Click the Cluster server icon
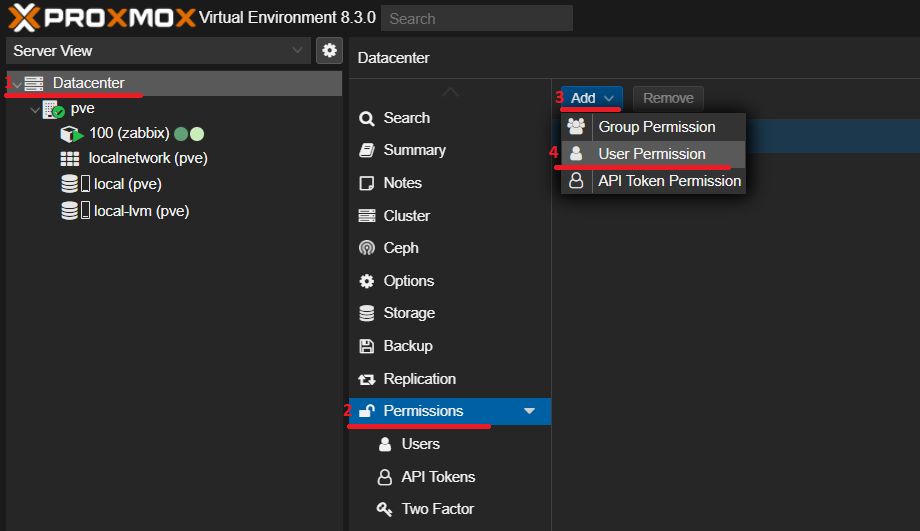 pyautogui.click(x=367, y=216)
